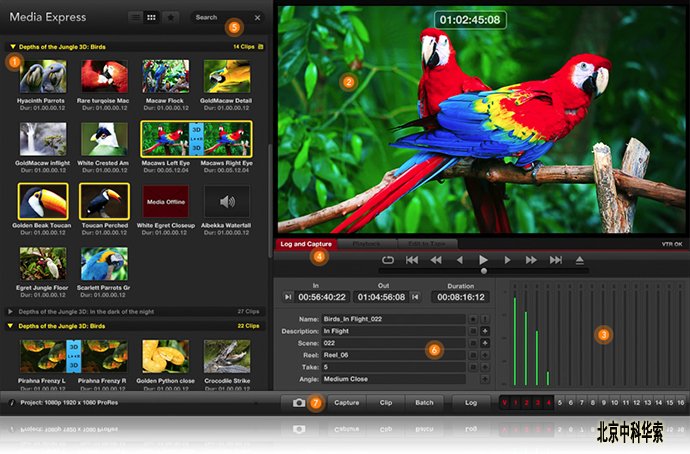Start playback with the play button
Image resolution: width=690 pixels, height=454 pixels.
[483, 260]
